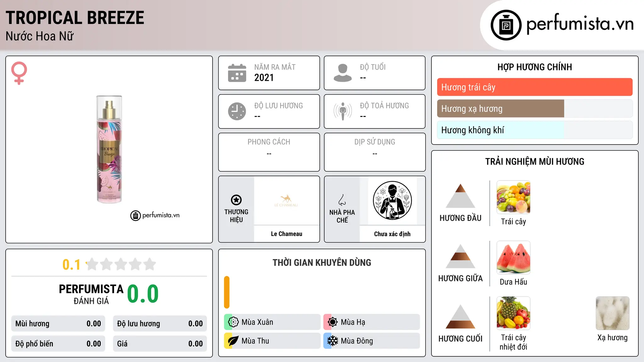Click the Độ phổ biến 0.00 score box
The image size is (644, 362).
click(x=58, y=344)
